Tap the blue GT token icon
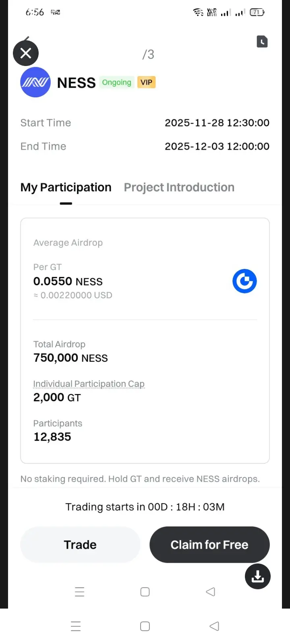290x644 pixels. pos(244,281)
